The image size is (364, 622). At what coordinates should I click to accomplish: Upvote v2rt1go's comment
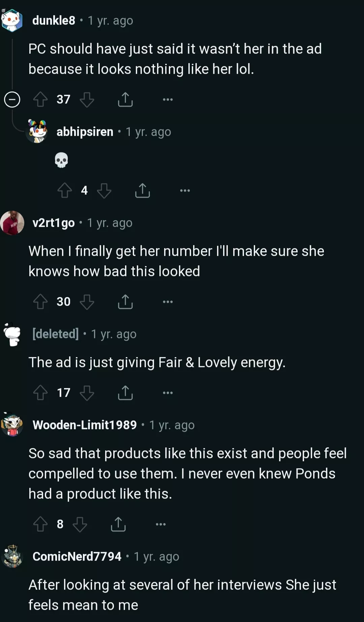(x=40, y=302)
